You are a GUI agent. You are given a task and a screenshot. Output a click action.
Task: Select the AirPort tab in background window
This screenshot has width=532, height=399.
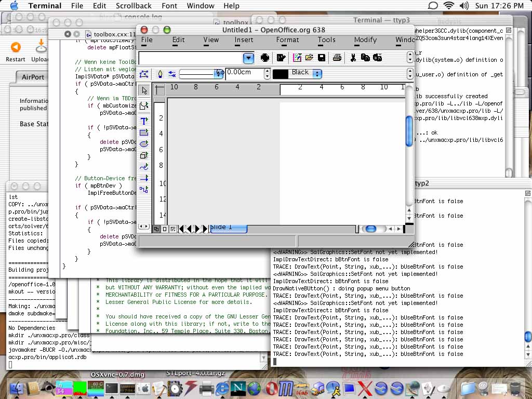point(33,77)
